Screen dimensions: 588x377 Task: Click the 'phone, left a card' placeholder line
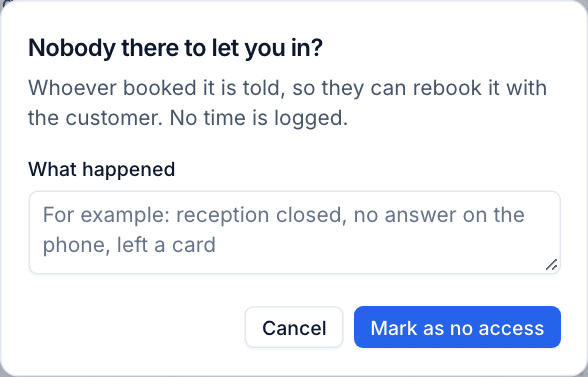pos(129,245)
